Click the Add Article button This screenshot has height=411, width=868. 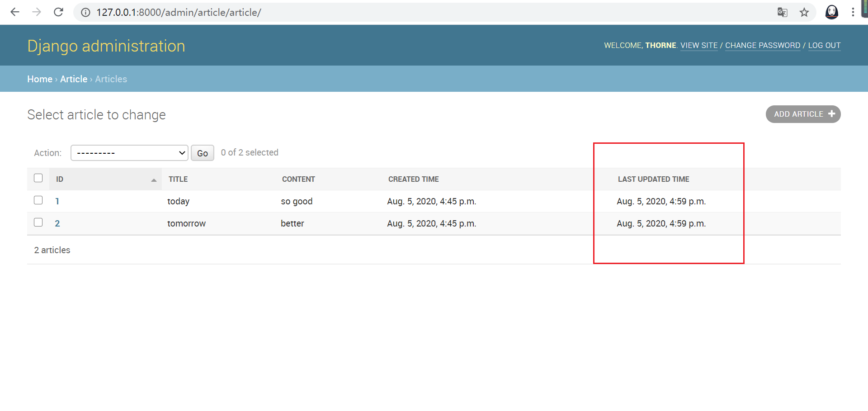point(803,114)
